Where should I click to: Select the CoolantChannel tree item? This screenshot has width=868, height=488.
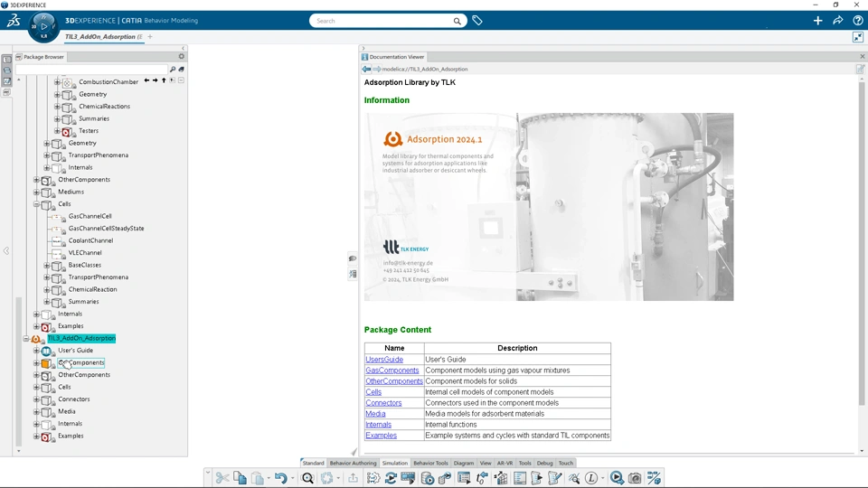click(90, 240)
